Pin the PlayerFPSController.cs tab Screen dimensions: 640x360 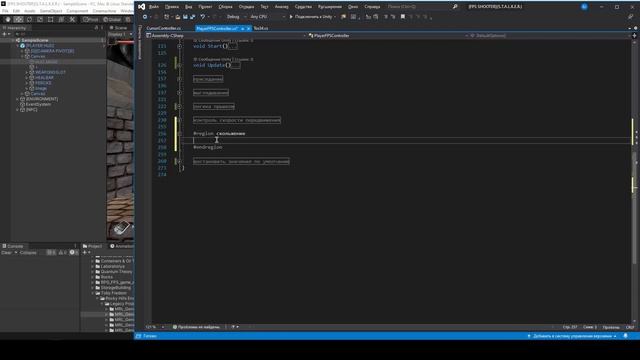pyautogui.click(x=242, y=29)
